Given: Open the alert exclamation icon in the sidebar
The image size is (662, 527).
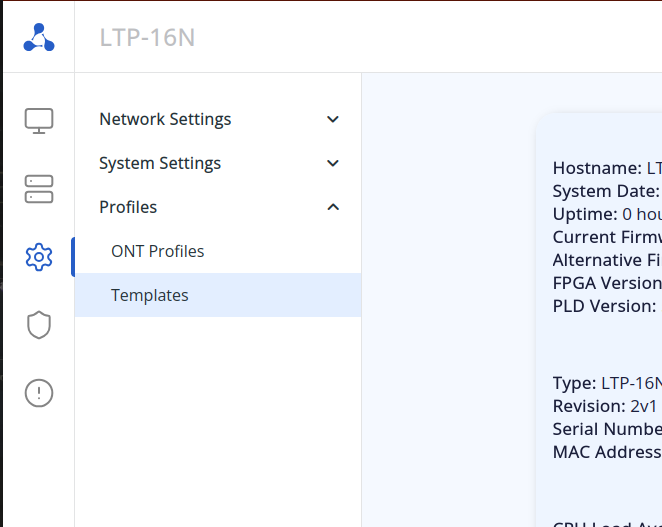Looking at the screenshot, I should tap(38, 393).
